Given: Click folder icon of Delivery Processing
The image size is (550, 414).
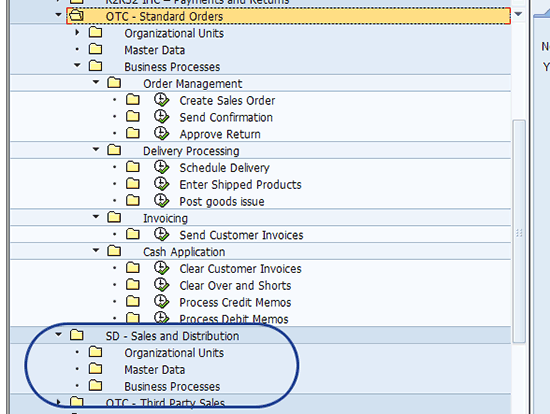Looking at the screenshot, I should pos(114,150).
